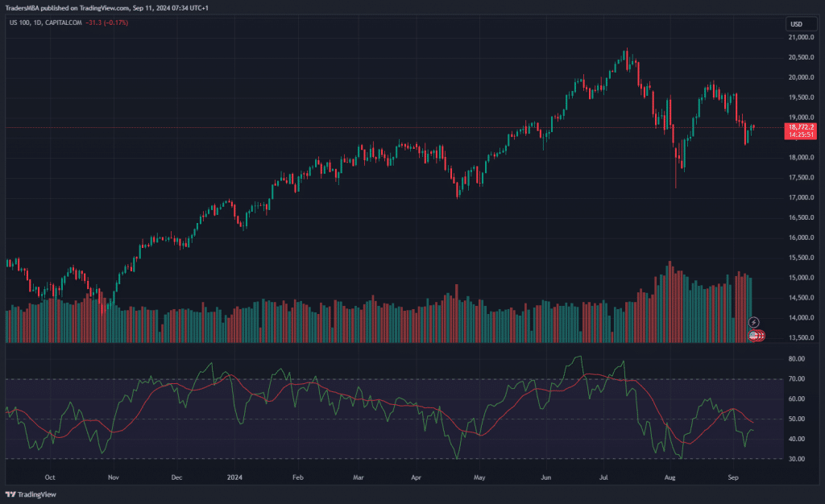Click the 70.00 RSI scale label
This screenshot has width=825, height=504.
point(798,378)
